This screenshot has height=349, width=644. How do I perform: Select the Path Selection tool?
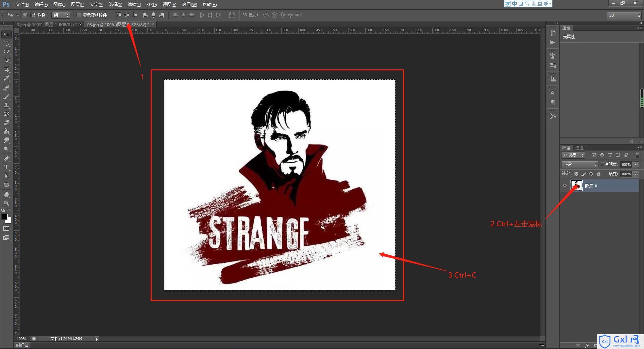click(x=6, y=176)
